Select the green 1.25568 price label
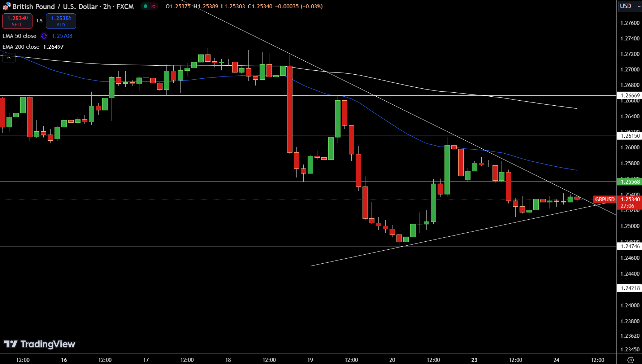The image size is (642, 364). click(x=630, y=182)
